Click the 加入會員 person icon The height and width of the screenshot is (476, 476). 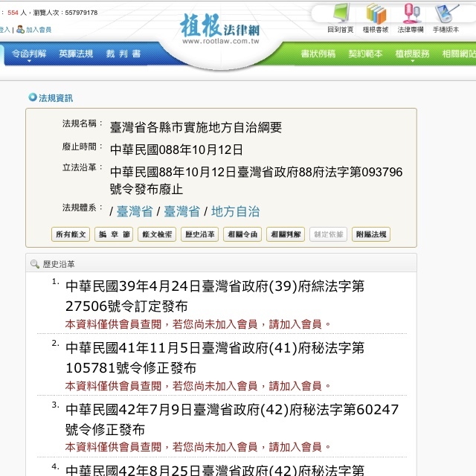20,30
